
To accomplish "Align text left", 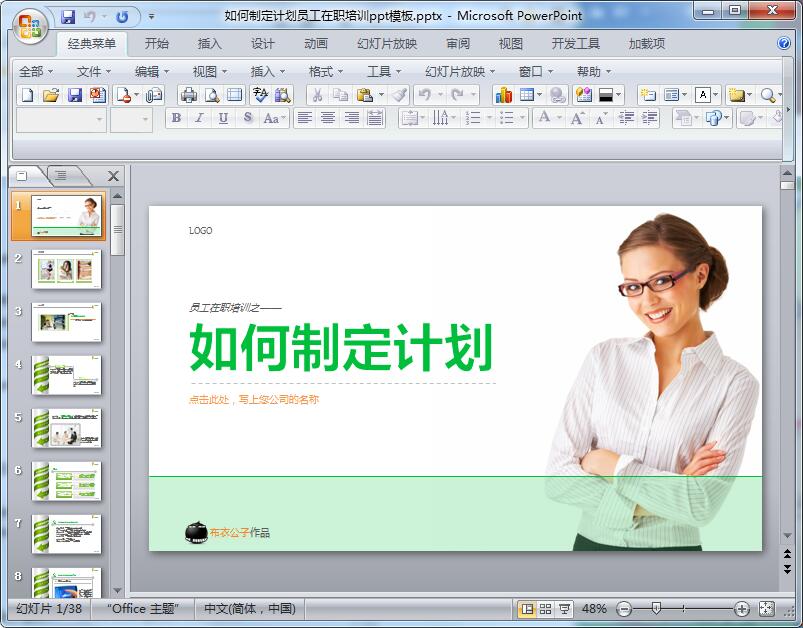I will tap(305, 118).
